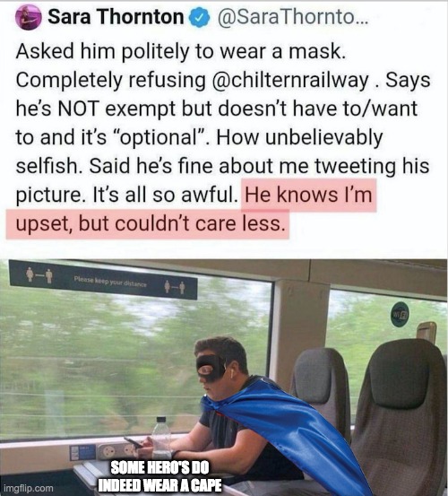448x496 pixels.
Task: Select the highlighted "upset, but couldn't care less." line
Action: click(148, 223)
